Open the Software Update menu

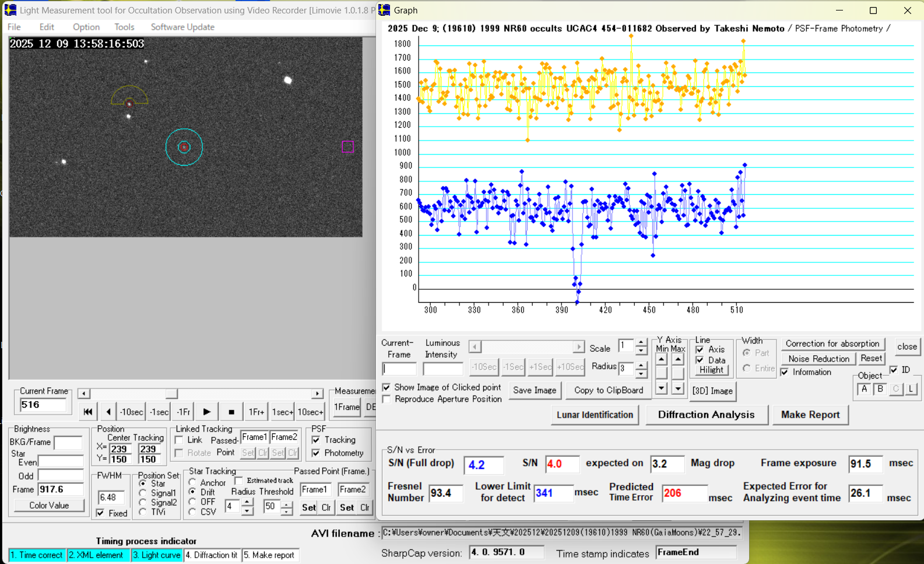[182, 27]
